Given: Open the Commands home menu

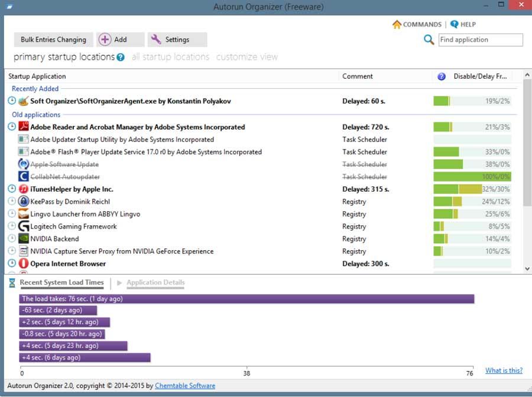Looking at the screenshot, I should pos(417,24).
